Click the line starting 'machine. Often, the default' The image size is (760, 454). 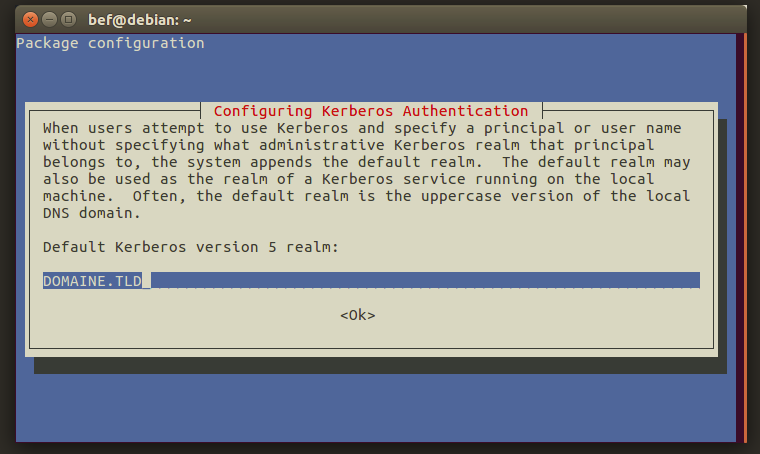[366, 196]
